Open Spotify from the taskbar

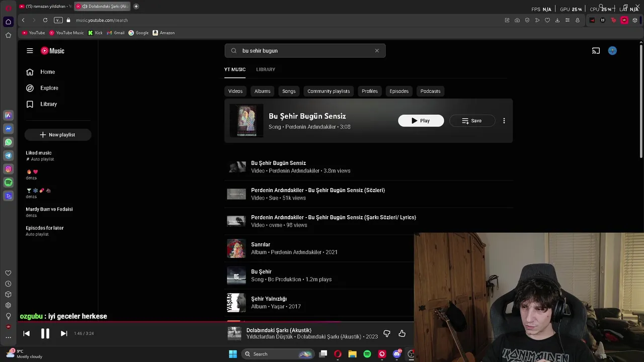pos(367,354)
